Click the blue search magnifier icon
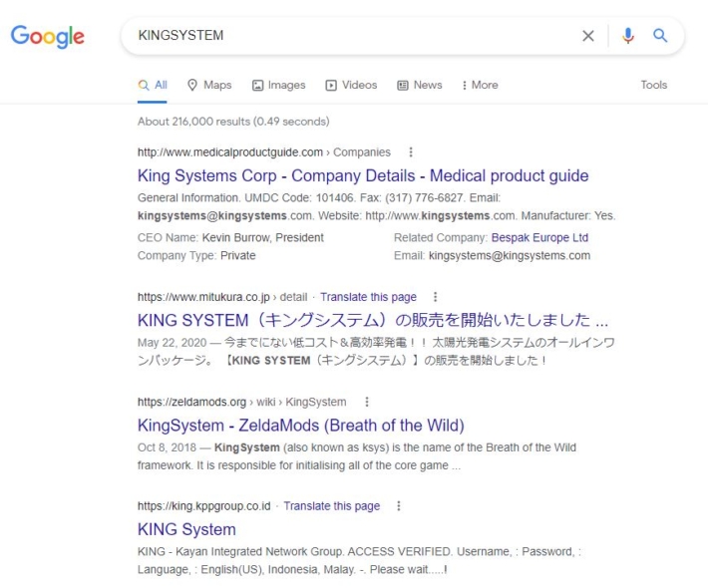 click(660, 35)
